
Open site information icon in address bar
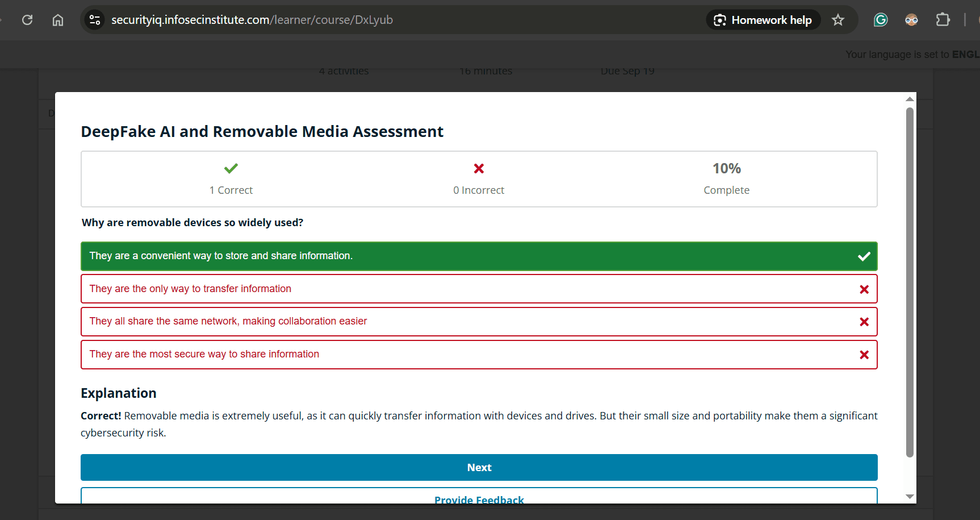(95, 20)
